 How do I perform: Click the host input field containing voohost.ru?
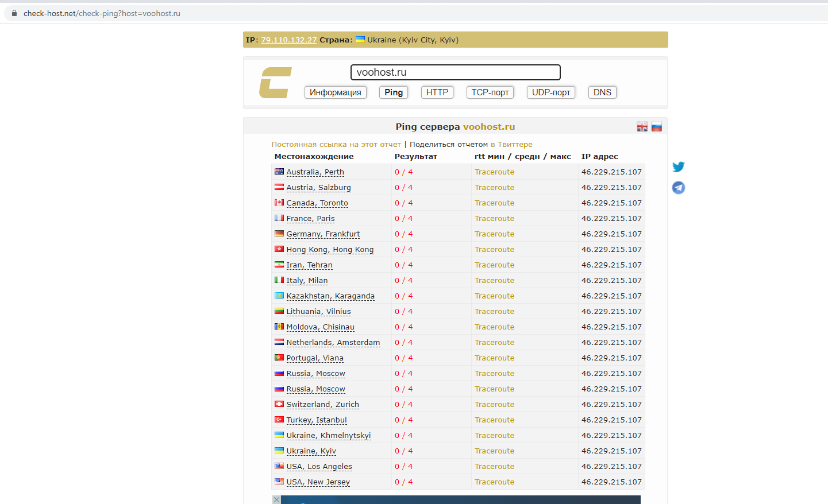456,72
